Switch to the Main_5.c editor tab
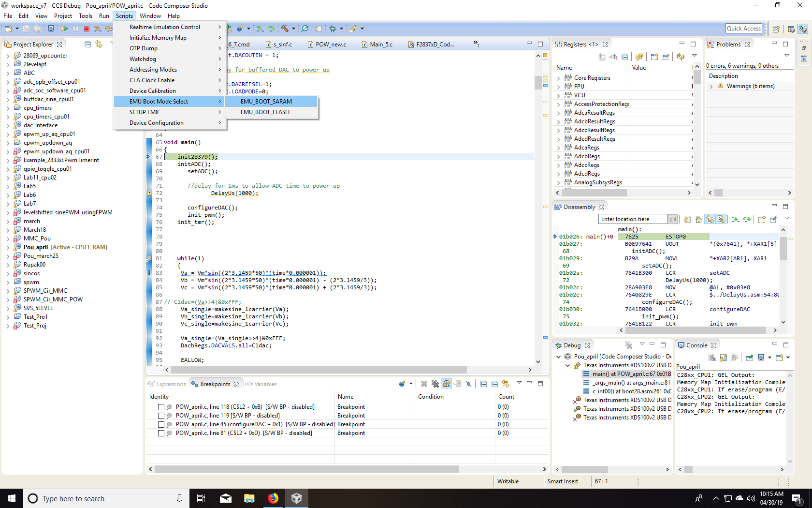Image resolution: width=812 pixels, height=508 pixels. (x=381, y=45)
